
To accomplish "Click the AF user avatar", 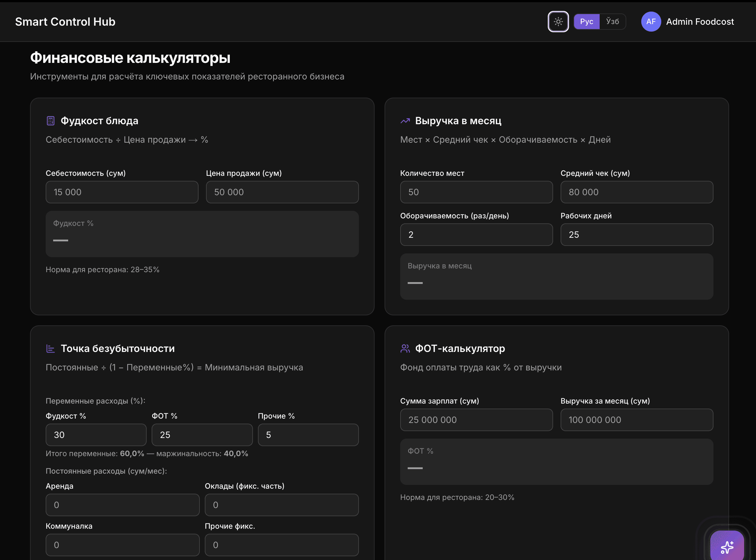I will coord(651,22).
